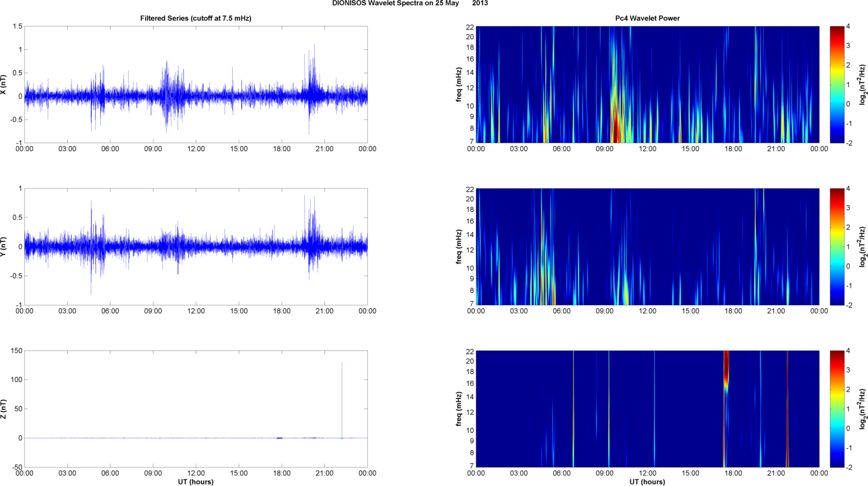Click 'freq (mHz)' label of the middle spectrogram
The image size is (868, 486).
click(x=459, y=247)
